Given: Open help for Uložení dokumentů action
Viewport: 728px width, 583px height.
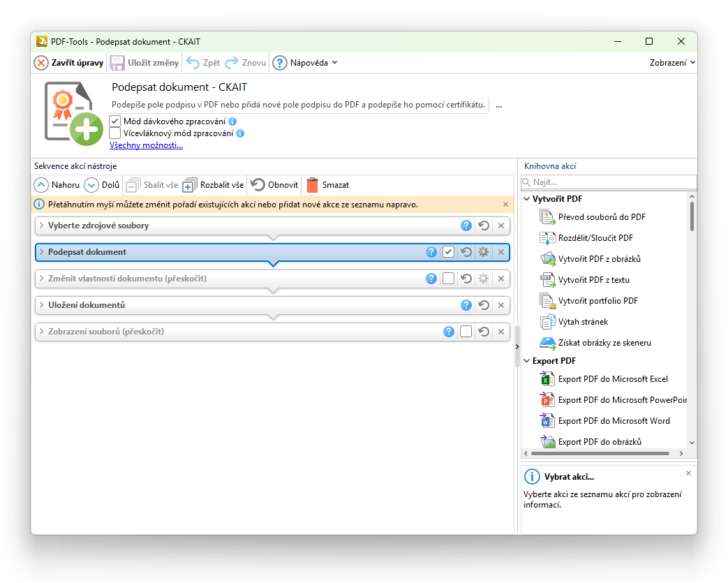Looking at the screenshot, I should click(466, 305).
